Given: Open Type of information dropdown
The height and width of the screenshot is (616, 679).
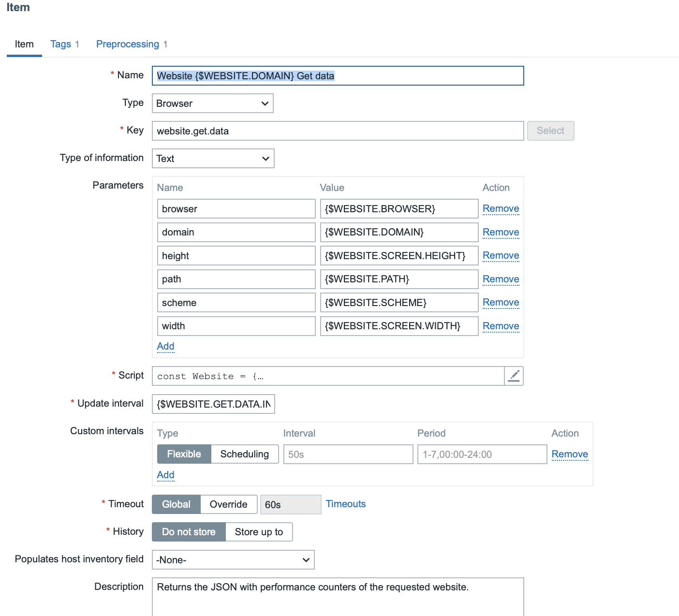Looking at the screenshot, I should pos(213,159).
